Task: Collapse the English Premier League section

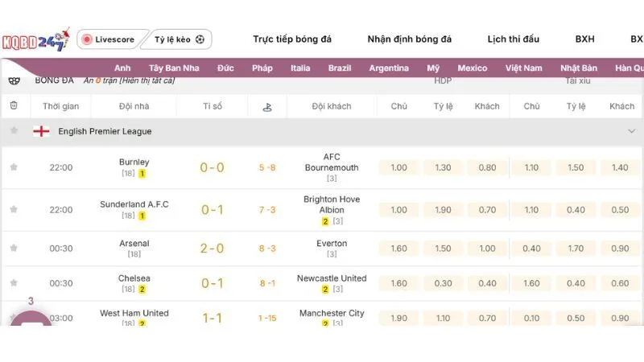Action: coord(631,131)
